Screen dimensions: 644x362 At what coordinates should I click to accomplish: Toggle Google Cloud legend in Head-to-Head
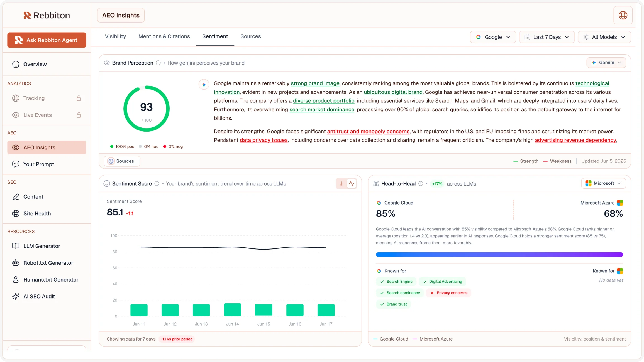pos(390,339)
